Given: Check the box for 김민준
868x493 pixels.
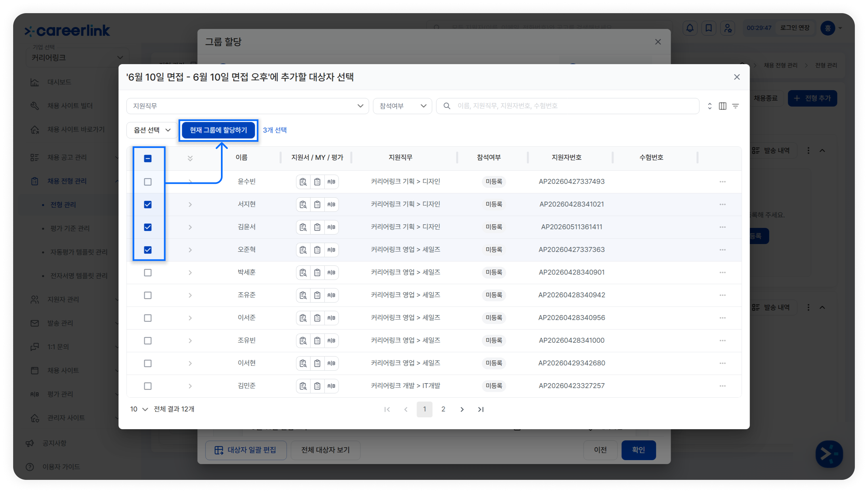Looking at the screenshot, I should 148,386.
